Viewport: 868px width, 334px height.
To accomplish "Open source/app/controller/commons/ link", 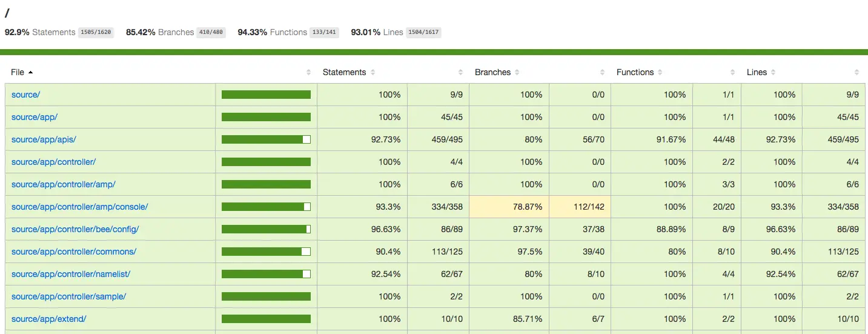I will pyautogui.click(x=74, y=252).
